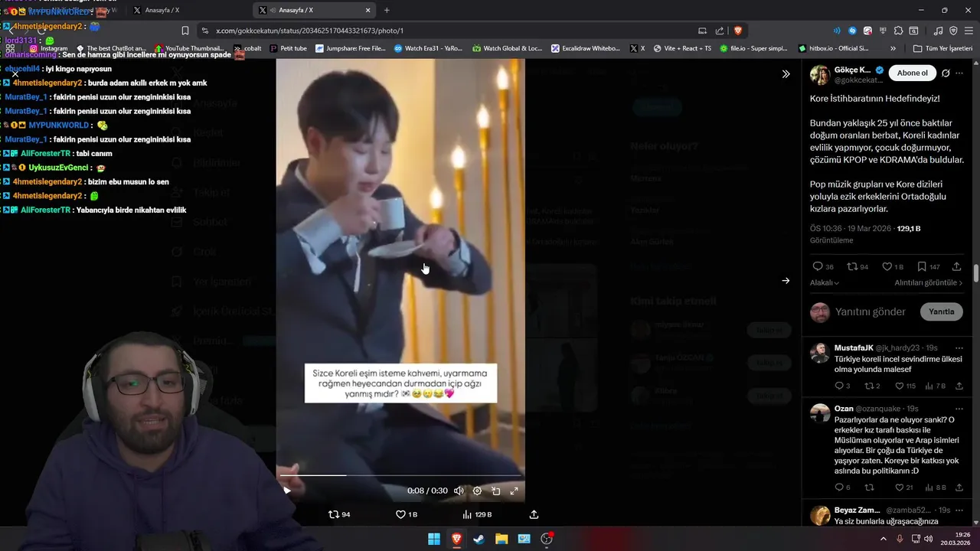Open media control music note icon
The width and height of the screenshot is (980, 551).
(x=938, y=31)
